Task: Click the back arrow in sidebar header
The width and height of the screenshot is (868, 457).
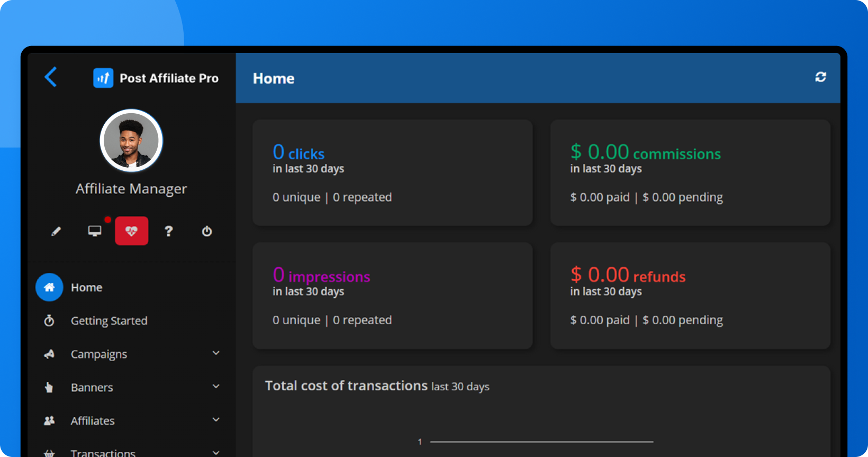Action: [x=51, y=77]
